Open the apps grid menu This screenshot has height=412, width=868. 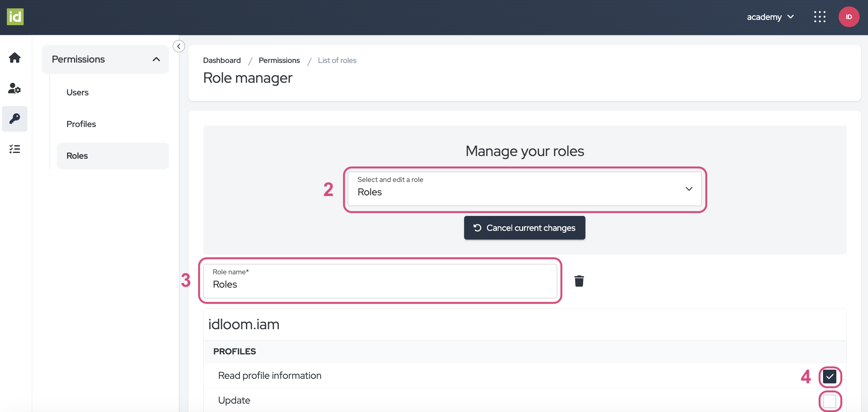(x=820, y=17)
